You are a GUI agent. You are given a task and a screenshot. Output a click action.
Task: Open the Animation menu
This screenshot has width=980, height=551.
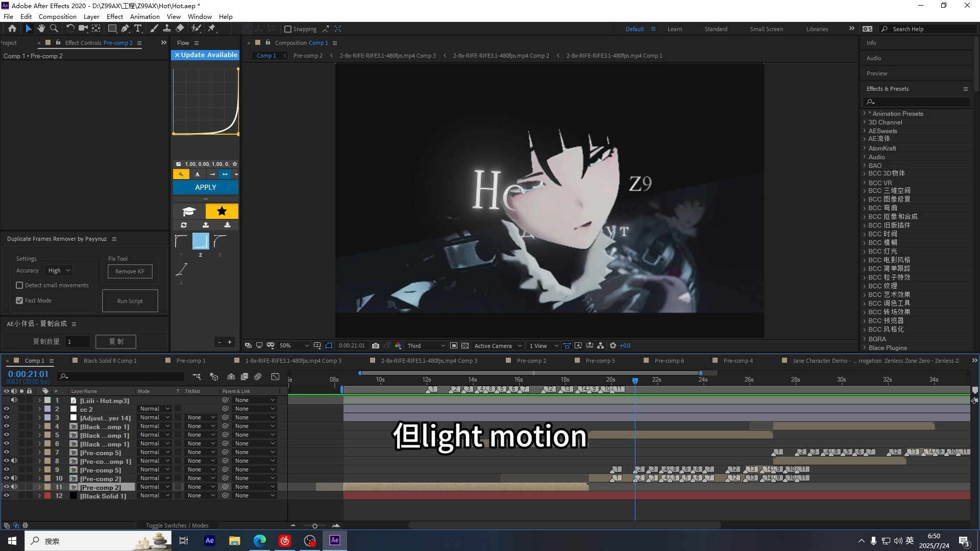pos(144,16)
